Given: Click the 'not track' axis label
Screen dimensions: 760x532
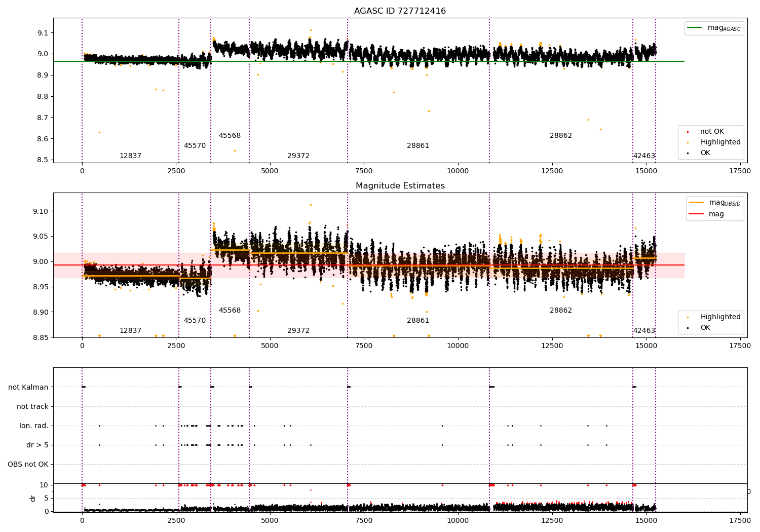Looking at the screenshot, I should point(32,407).
